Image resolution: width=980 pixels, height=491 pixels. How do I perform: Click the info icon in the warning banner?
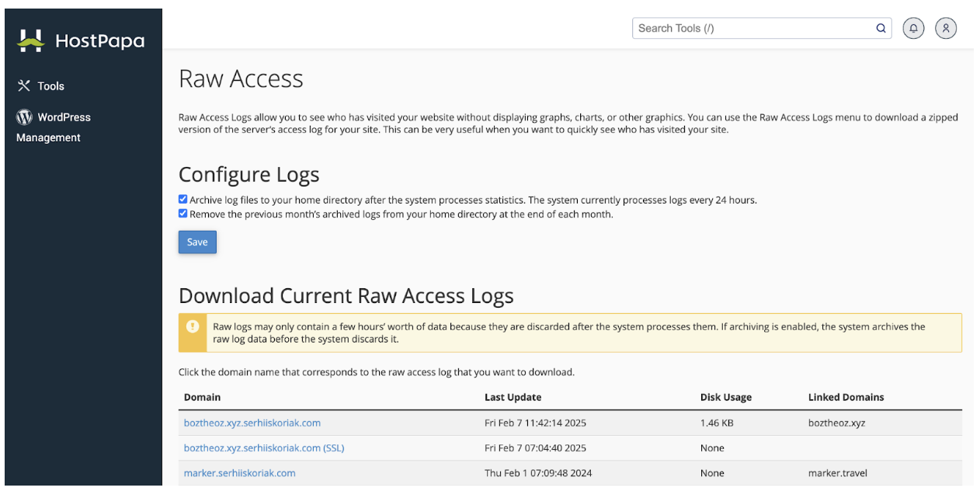click(x=194, y=326)
